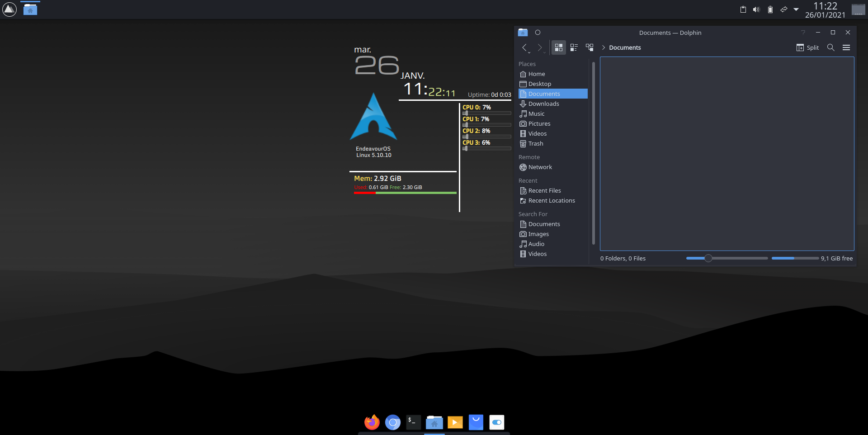The image size is (868, 435).
Task: Adjust the icon zoom slider in status bar
Action: (x=727, y=258)
